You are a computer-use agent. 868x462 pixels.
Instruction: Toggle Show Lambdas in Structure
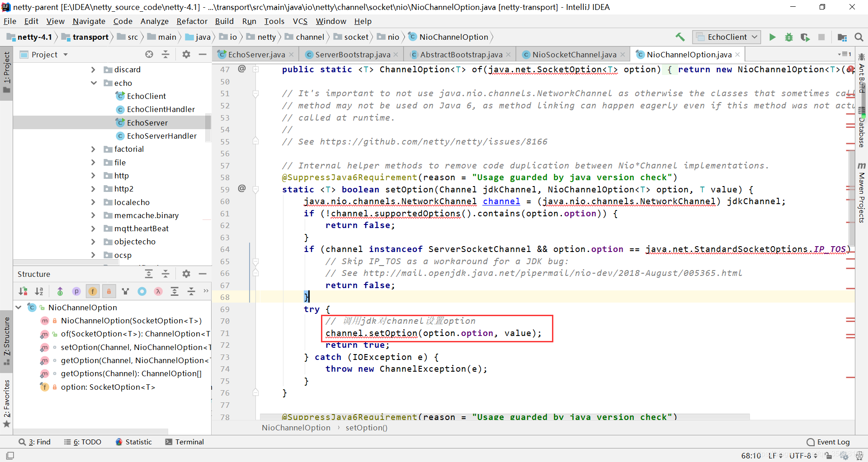pos(158,291)
